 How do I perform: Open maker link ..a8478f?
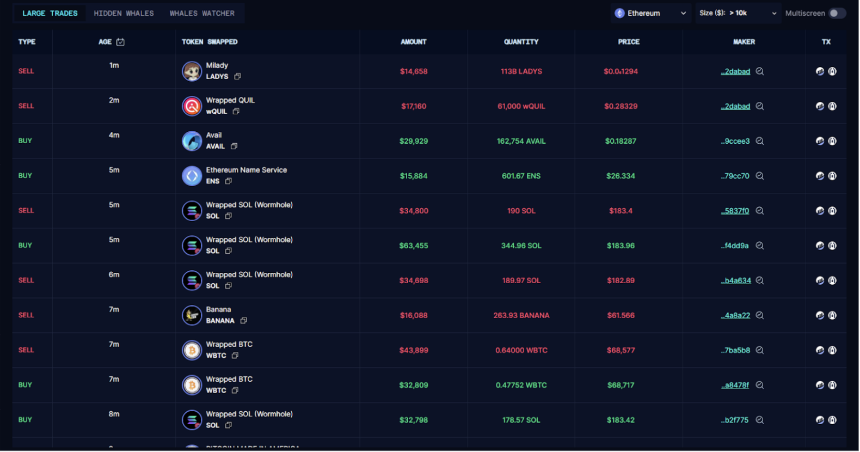(735, 385)
